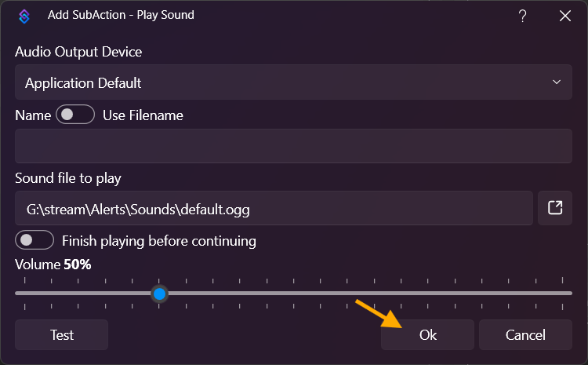Click the sound file path field
The image size is (588, 365).
[x=274, y=208]
